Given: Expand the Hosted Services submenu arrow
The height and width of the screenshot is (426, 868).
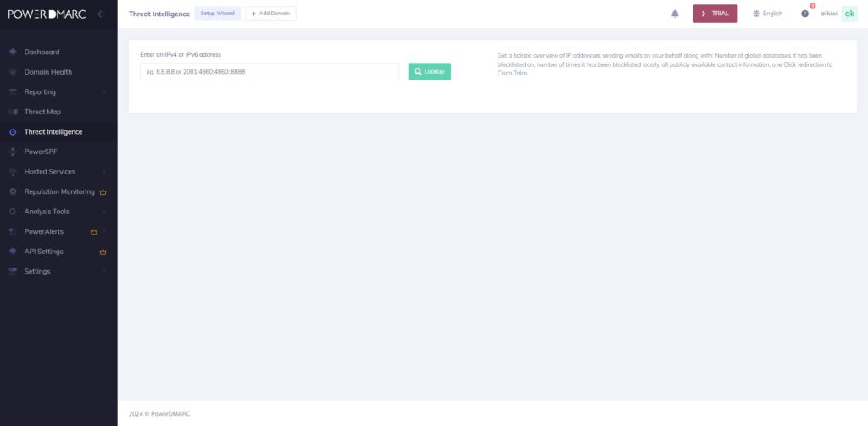Looking at the screenshot, I should pos(104,172).
